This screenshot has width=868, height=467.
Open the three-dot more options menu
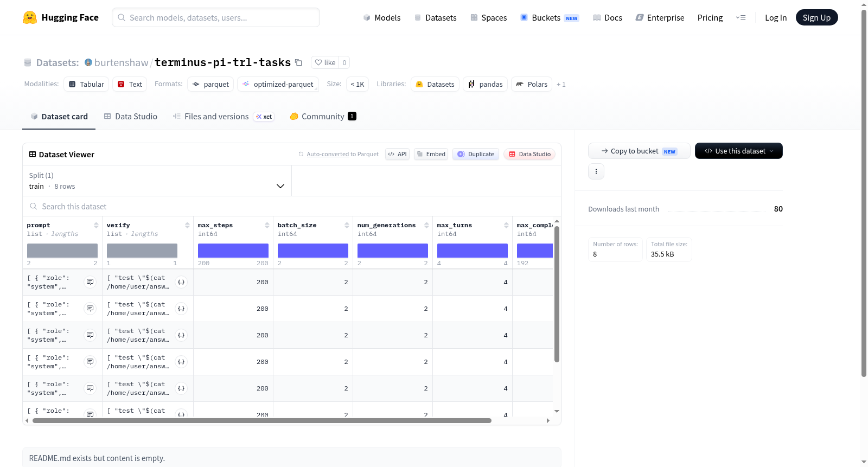596,171
